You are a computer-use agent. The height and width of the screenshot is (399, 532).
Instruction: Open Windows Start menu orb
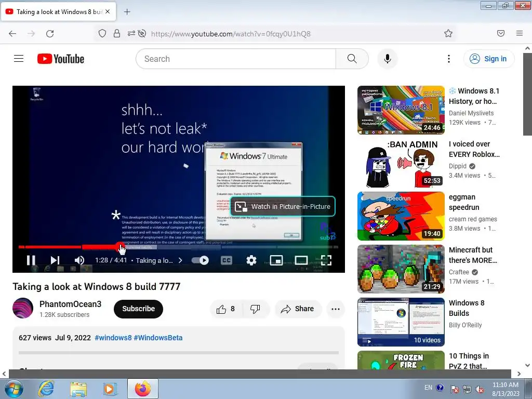pyautogui.click(x=14, y=389)
